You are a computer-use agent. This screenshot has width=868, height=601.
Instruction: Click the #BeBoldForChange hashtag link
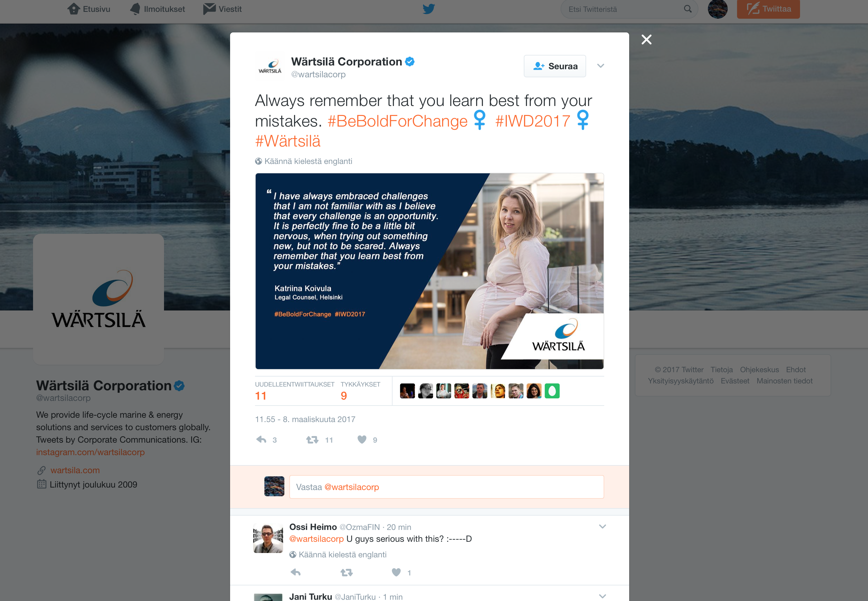click(397, 121)
